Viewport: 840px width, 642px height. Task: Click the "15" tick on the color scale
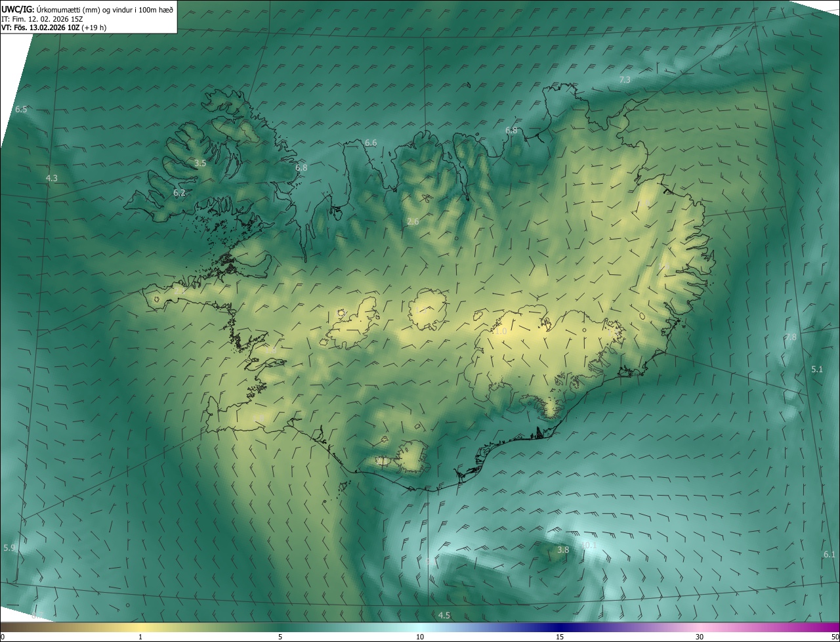pos(560,637)
